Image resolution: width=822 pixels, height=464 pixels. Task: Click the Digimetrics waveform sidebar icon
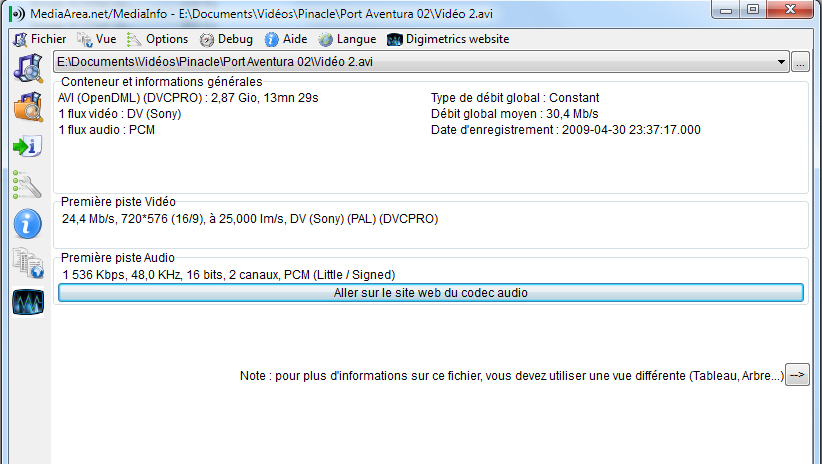[28, 303]
